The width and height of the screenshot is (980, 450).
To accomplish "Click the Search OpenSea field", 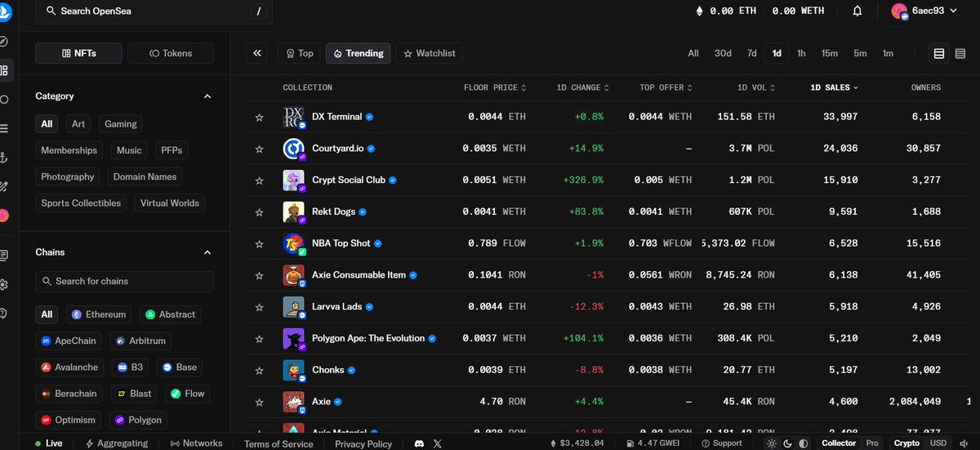I will [155, 11].
